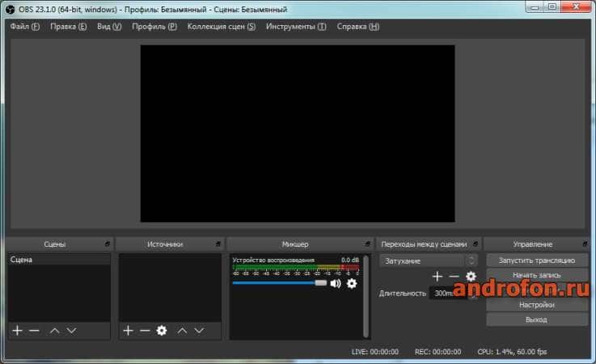Screen dimensions: 596x364
Task: Move scene up with arrow in Сцены
Action: (x=55, y=331)
